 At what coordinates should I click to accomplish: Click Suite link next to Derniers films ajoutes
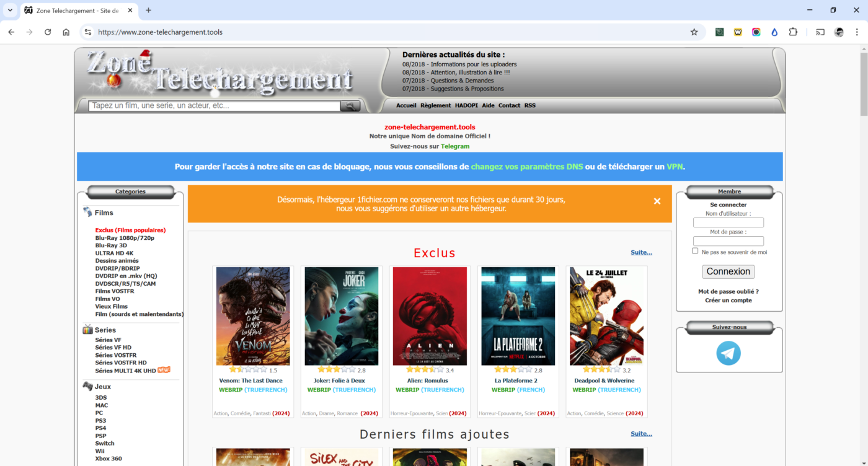tap(641, 434)
